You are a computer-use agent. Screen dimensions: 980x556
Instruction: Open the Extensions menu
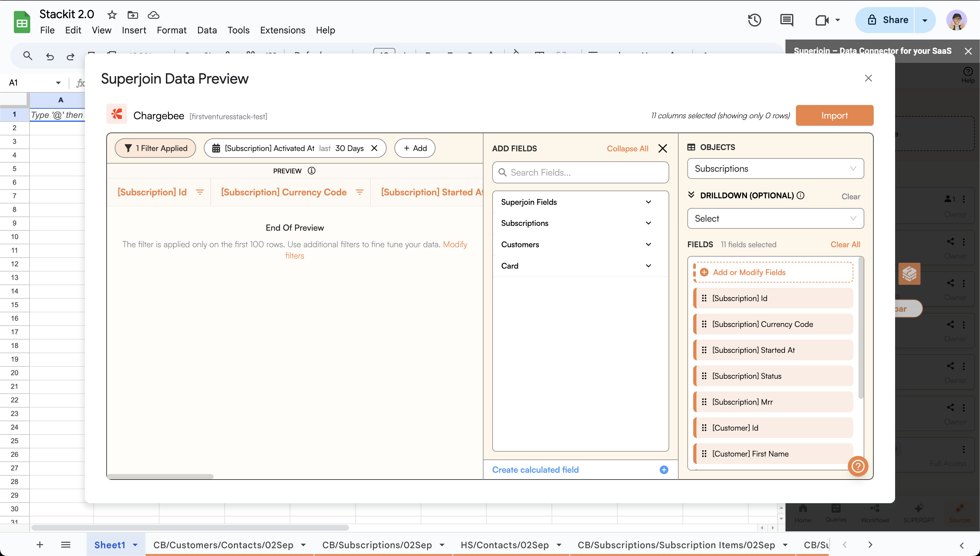(x=282, y=30)
